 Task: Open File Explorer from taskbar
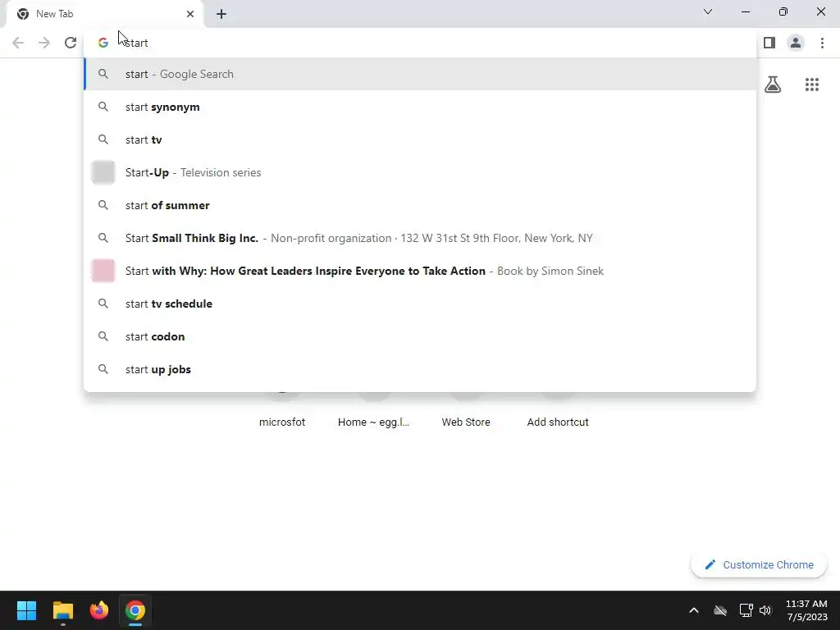tap(62, 610)
